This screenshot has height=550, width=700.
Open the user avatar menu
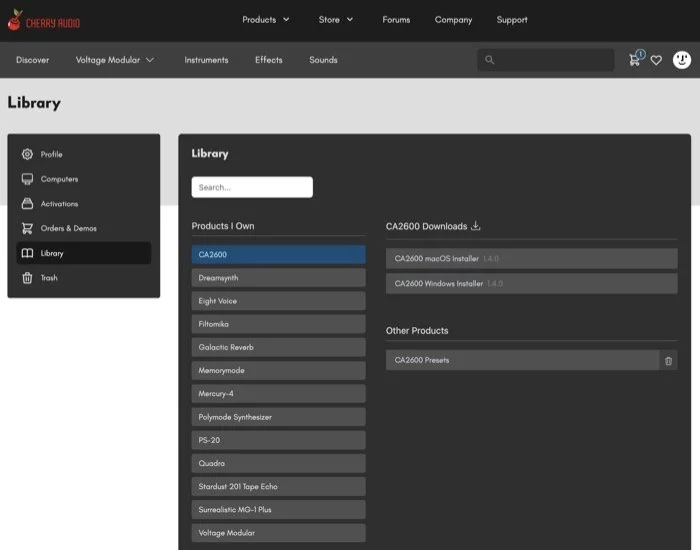pos(682,60)
